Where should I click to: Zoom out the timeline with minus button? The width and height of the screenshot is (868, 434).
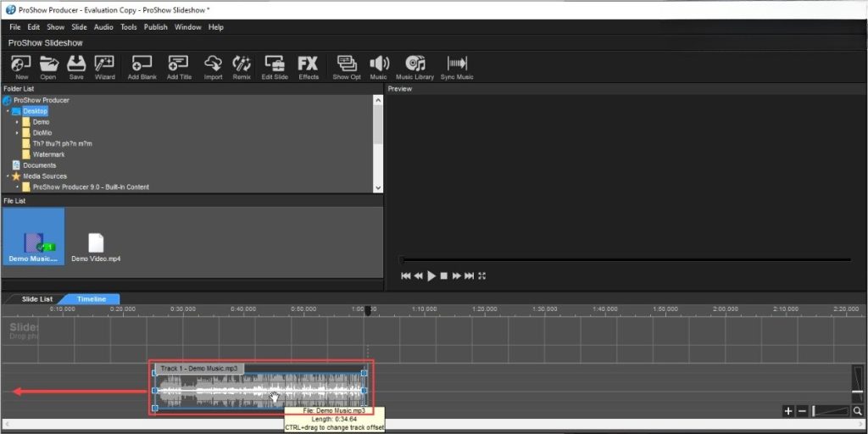tap(802, 411)
